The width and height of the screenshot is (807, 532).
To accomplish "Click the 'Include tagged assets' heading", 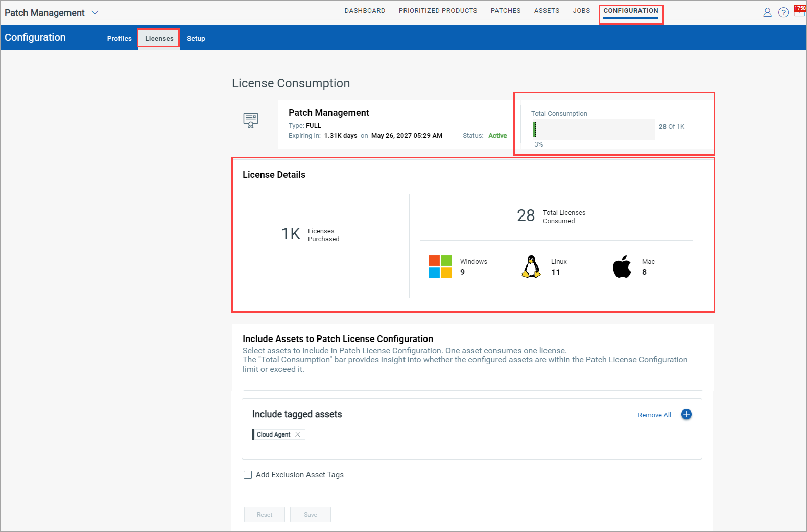I will 297,414.
